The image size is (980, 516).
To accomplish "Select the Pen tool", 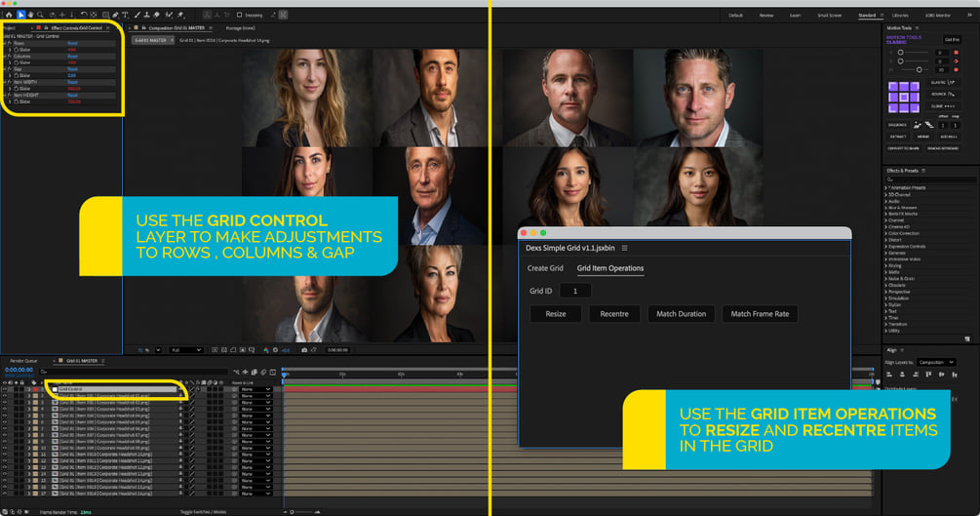I will click(116, 15).
